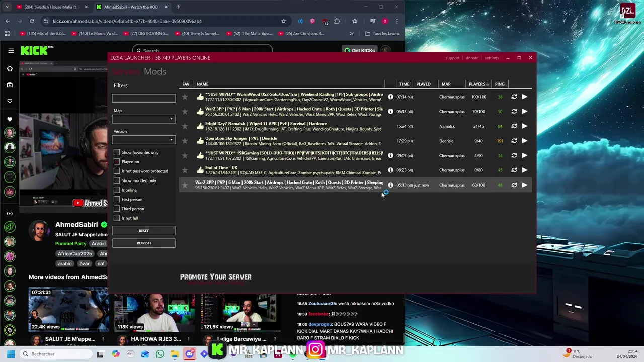The image size is (644, 362).
Task: Open DZSALauncher desktop shortcut icon
Action: tap(627, 14)
